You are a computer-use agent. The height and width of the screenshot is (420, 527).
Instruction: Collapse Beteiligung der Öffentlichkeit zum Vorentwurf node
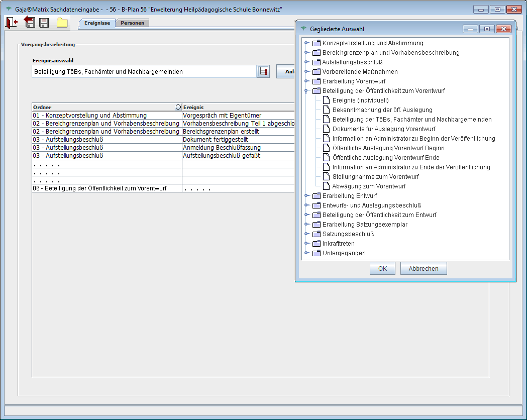(306, 91)
